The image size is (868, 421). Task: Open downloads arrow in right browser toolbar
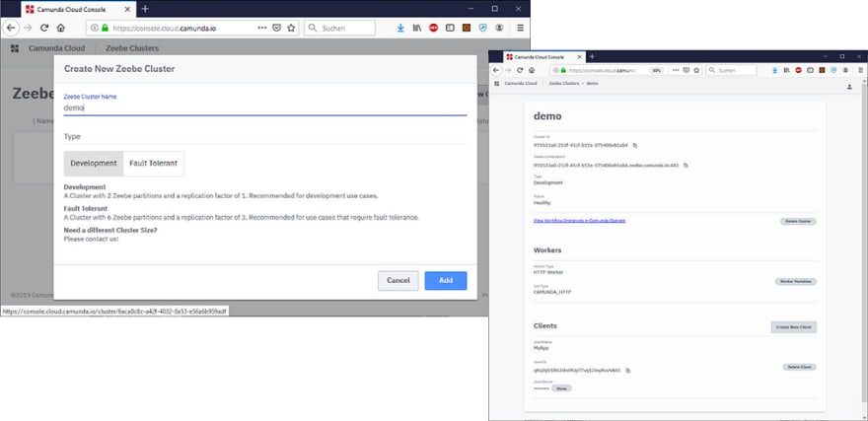pyautogui.click(x=775, y=70)
